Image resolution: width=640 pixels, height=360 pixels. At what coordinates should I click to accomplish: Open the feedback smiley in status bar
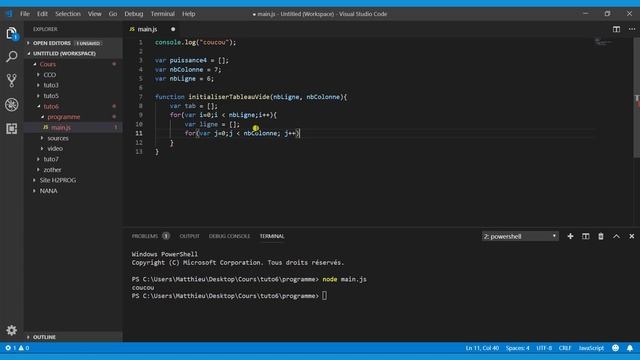tap(615, 348)
